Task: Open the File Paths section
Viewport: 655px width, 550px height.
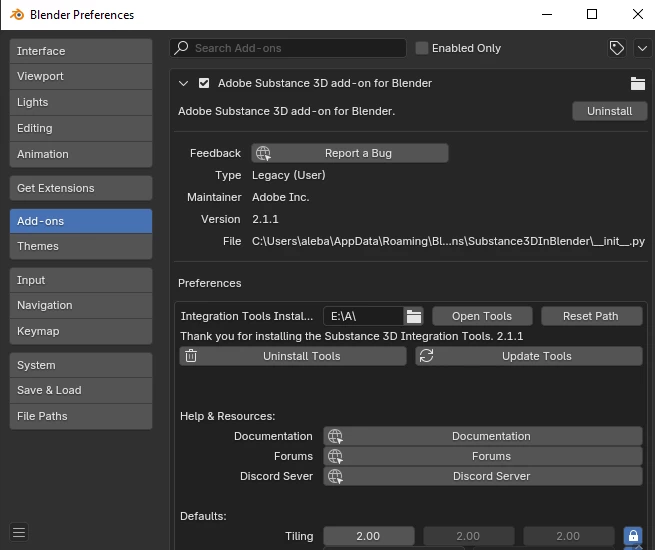Action: point(81,416)
